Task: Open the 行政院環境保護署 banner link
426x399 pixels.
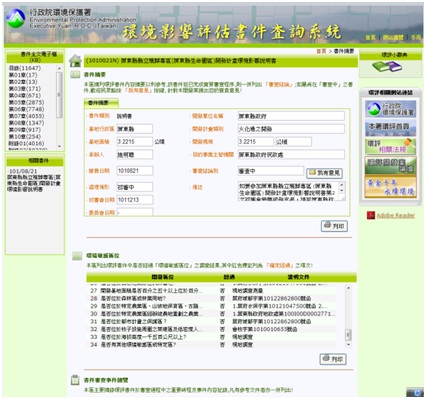Action: tap(390, 109)
